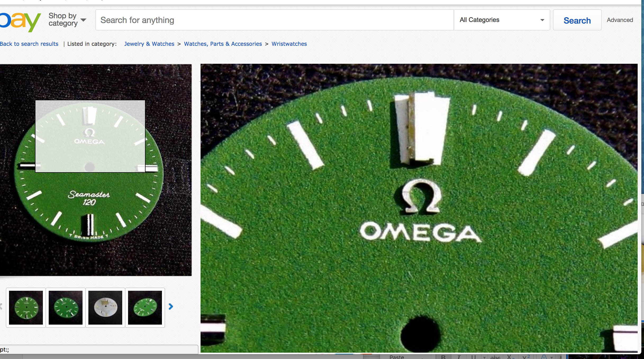Click the text effects A icon
This screenshot has width=644, height=359.
click(544, 357)
